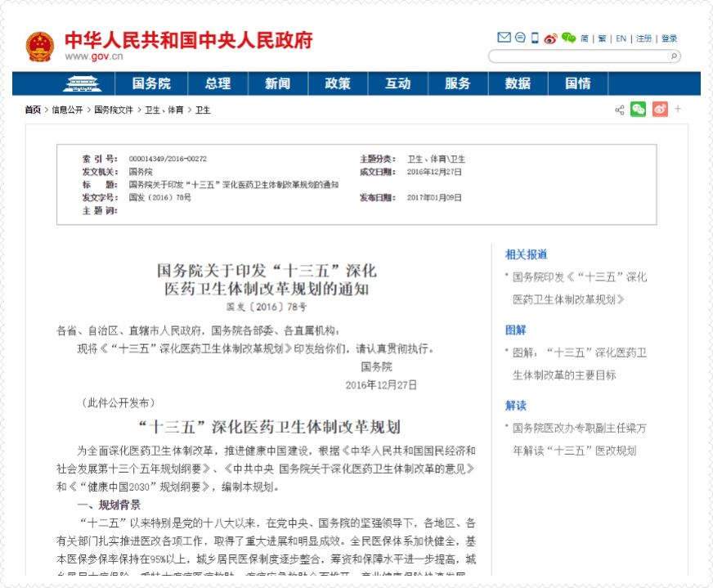Image resolution: width=713 pixels, height=588 pixels.
Task: Share article via green WeChat button
Action: [x=638, y=110]
